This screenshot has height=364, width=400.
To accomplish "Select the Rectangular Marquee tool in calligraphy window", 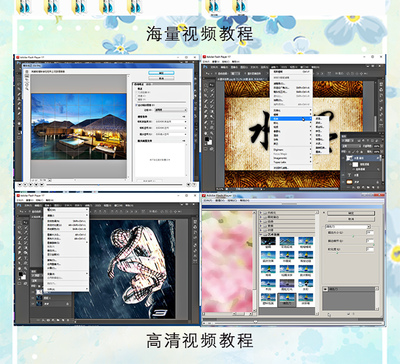I will coord(206,85).
